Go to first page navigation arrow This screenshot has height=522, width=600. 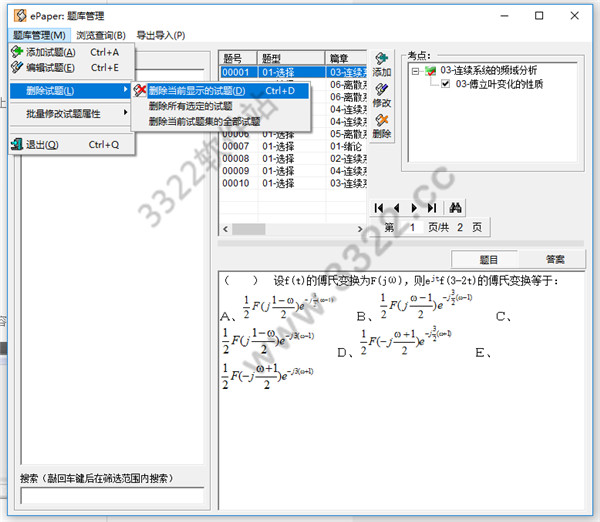click(379, 208)
